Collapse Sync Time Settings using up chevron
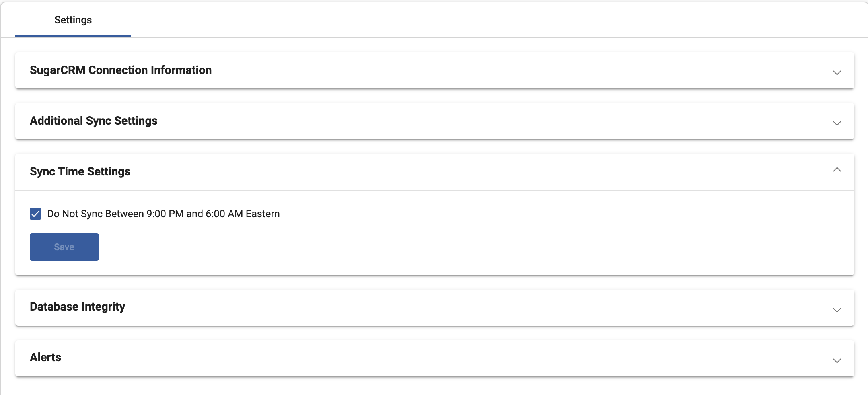The width and height of the screenshot is (868, 395). [x=837, y=170]
